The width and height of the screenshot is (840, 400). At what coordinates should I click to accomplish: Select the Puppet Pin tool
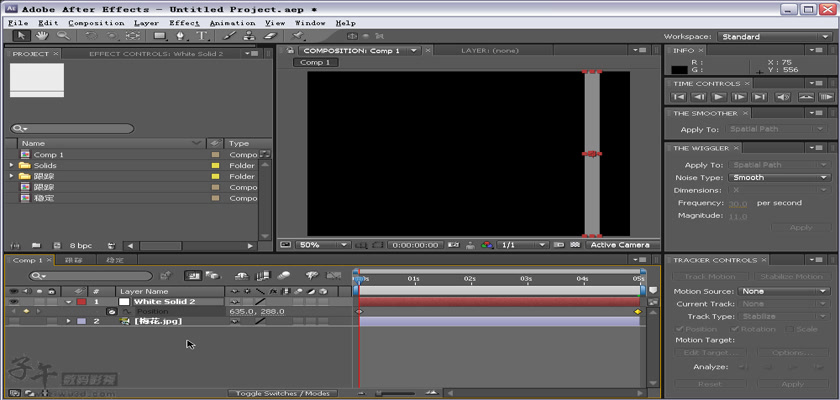click(297, 36)
